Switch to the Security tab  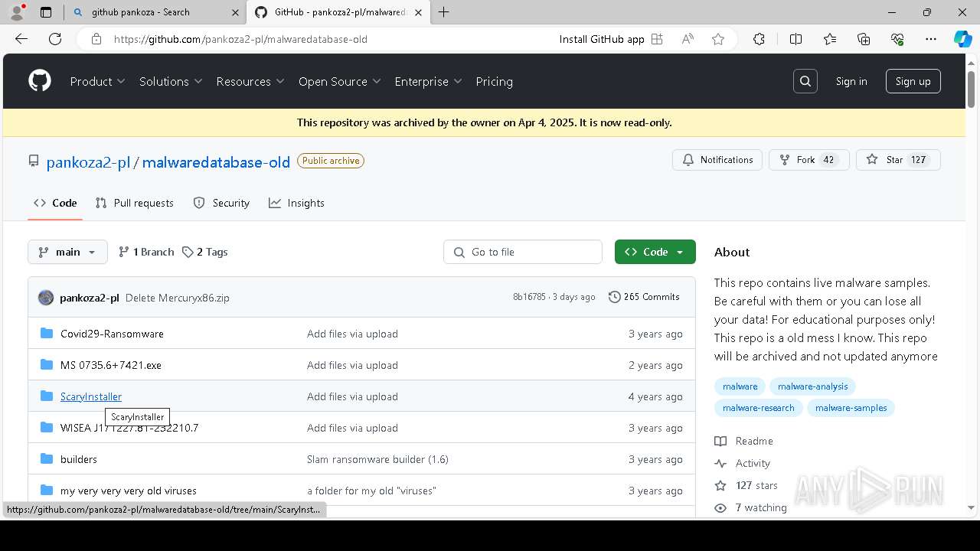221,203
